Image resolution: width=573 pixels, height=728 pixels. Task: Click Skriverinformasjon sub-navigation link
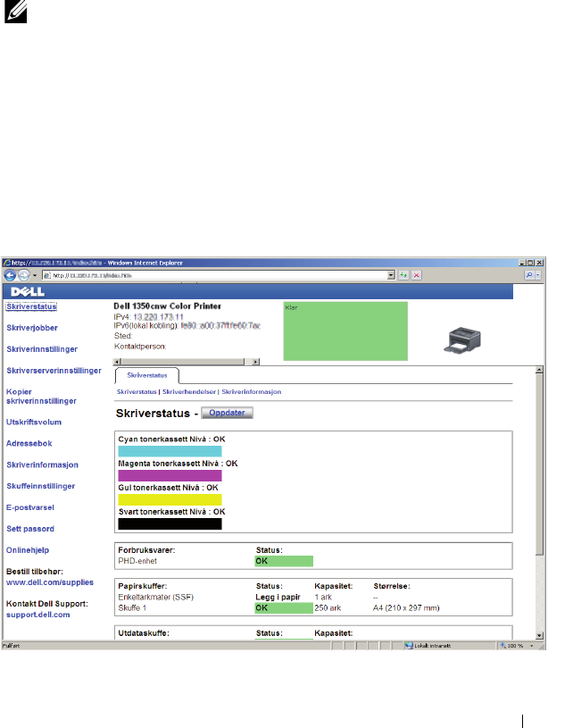coord(251,392)
